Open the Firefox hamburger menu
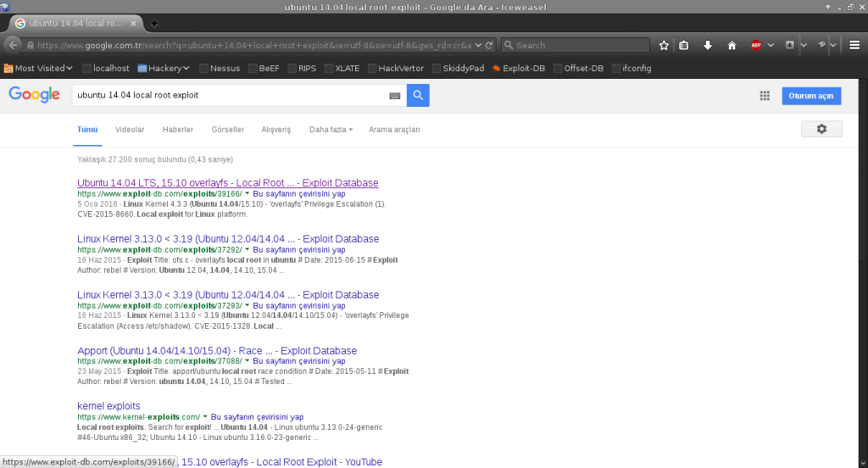 [x=853, y=45]
